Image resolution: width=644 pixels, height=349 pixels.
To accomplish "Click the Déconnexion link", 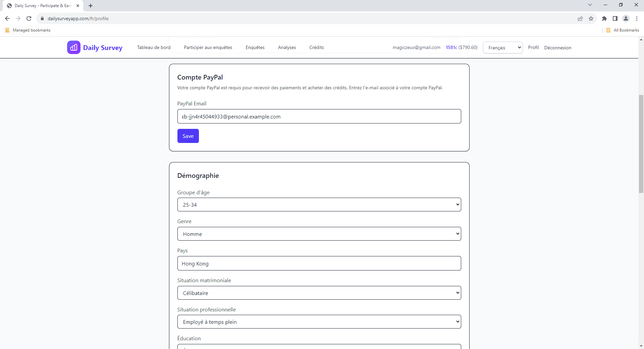I will tap(557, 47).
